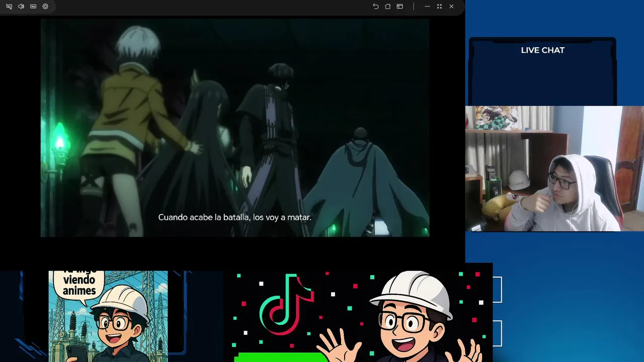Screen dimensions: 644x362
Task: Click the LIVE CHAT panel header
Action: tap(543, 50)
